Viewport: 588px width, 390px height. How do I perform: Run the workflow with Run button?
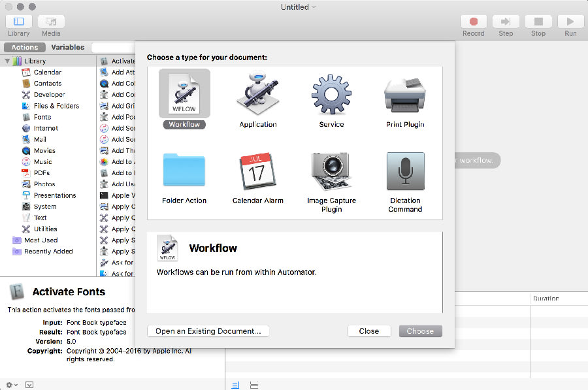570,22
